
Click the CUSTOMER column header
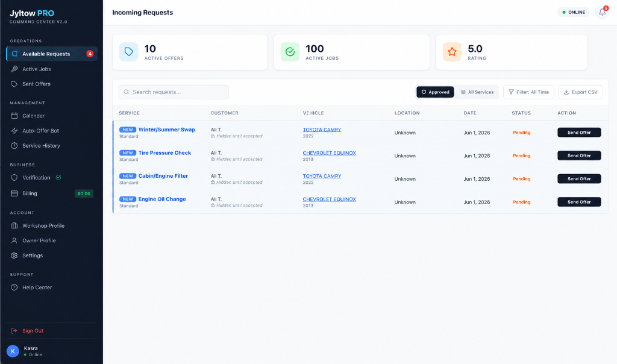[x=224, y=113]
